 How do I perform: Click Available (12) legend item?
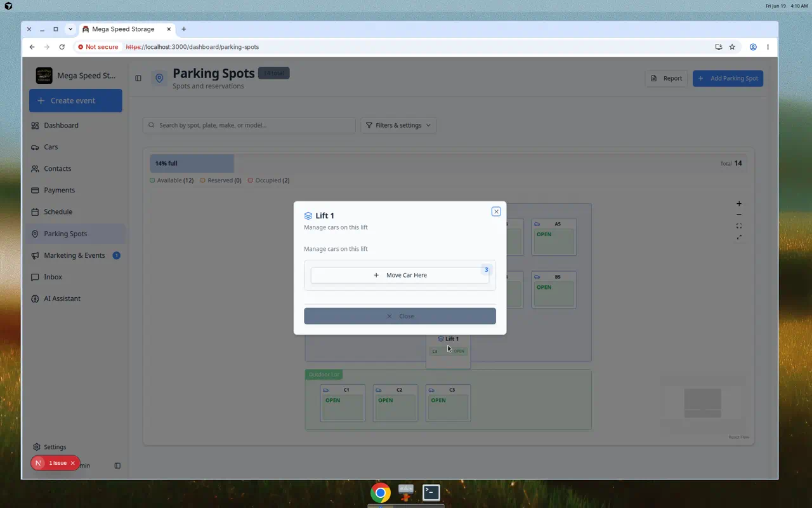point(172,180)
